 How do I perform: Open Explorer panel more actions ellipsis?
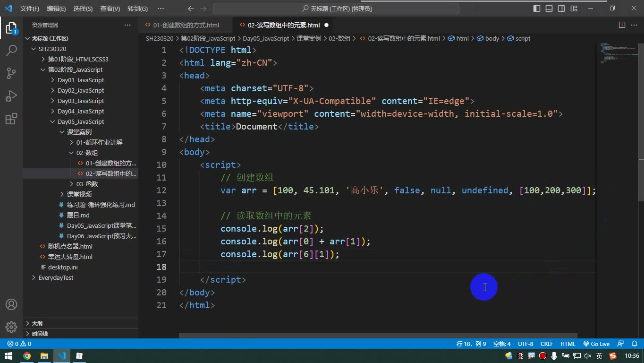[x=127, y=25]
